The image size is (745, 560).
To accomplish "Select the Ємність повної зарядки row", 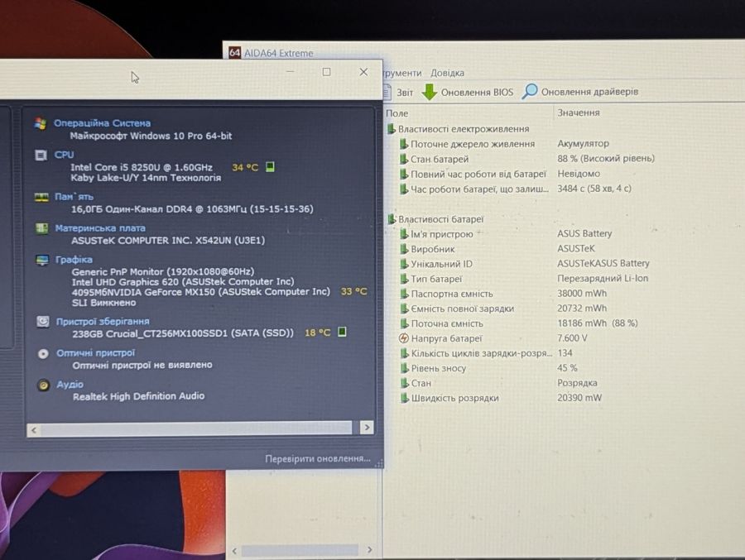I will click(503, 309).
